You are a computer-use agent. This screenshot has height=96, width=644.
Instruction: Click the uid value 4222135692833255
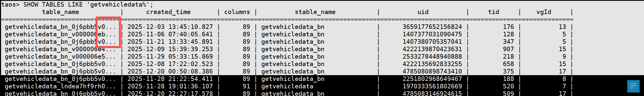click(432, 64)
